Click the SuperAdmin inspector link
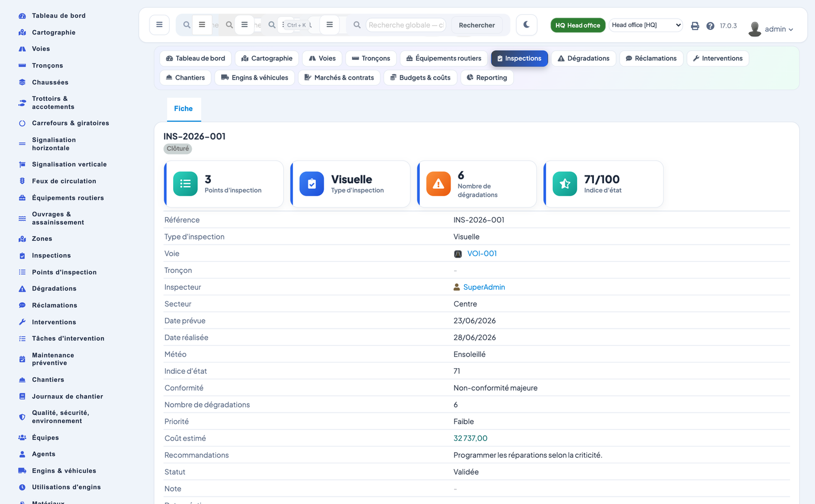 click(484, 288)
